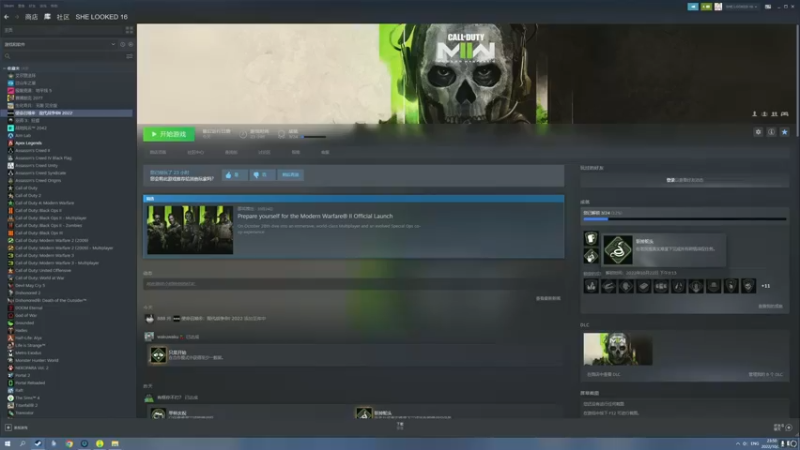
Task: Click add a game plus icon
Action: [8, 428]
